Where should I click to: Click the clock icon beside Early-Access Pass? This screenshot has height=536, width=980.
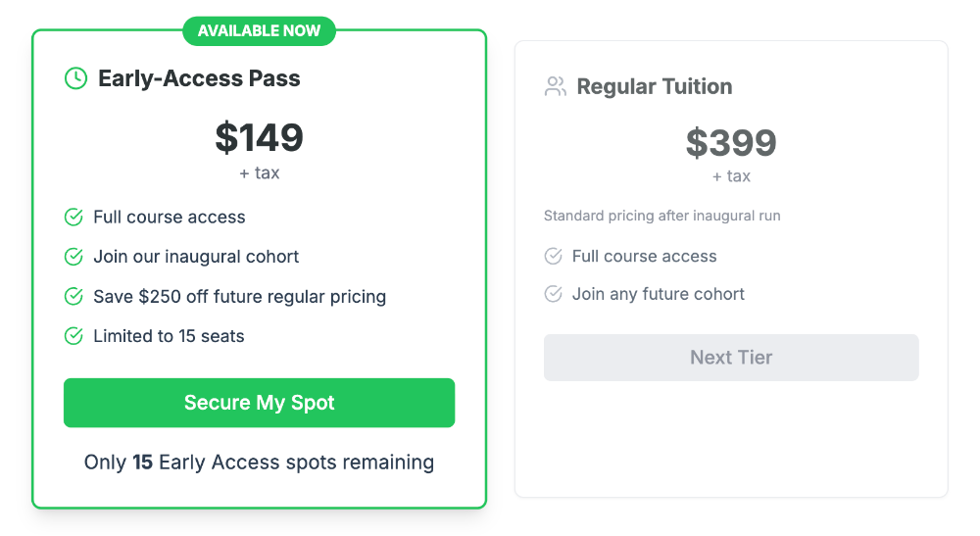click(x=75, y=78)
